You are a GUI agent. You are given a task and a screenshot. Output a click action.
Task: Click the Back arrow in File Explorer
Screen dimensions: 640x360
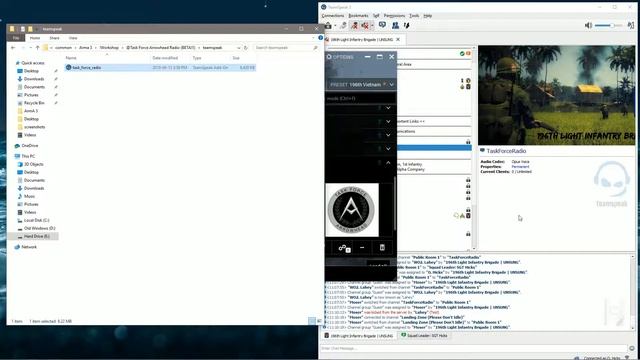(x=13, y=48)
